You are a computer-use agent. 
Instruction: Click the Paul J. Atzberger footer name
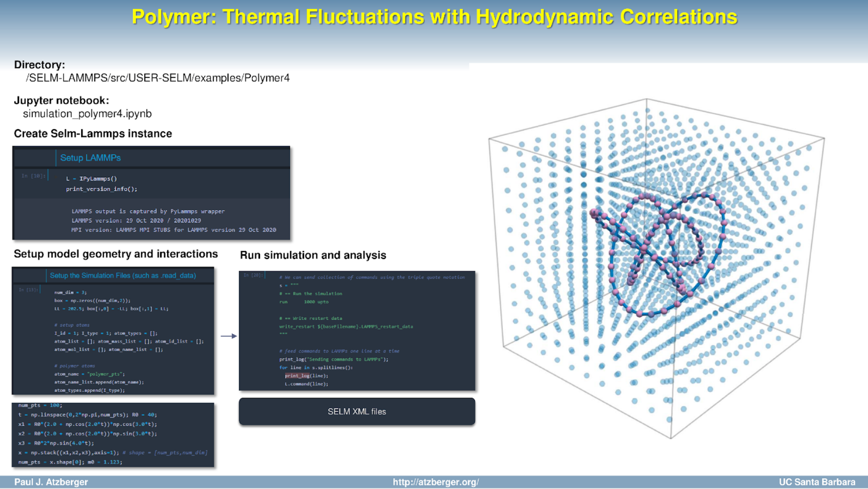tap(51, 482)
